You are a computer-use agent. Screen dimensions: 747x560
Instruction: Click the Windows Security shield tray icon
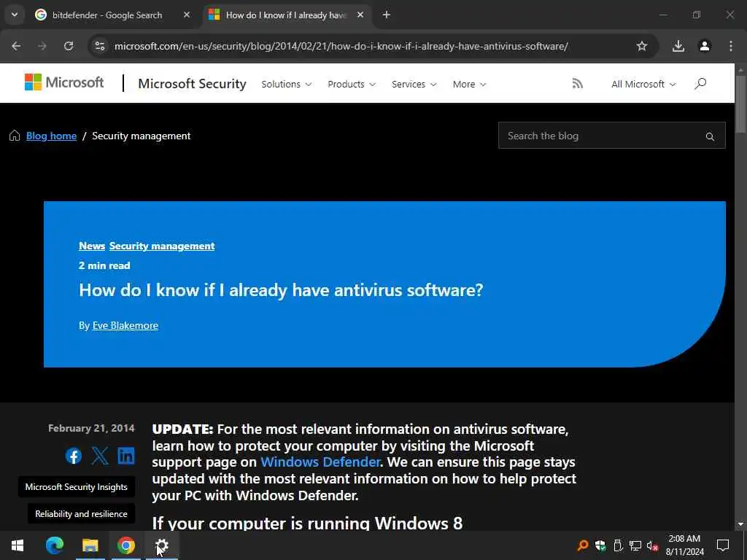[600, 545]
